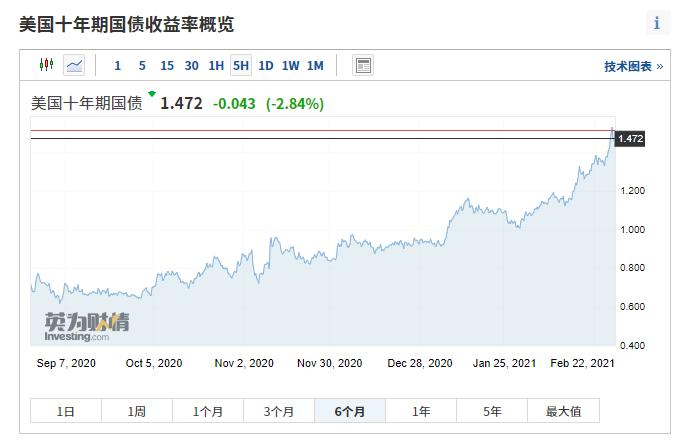The width and height of the screenshot is (679, 444).
Task: Select the 6个月 range tab
Action: [350, 411]
